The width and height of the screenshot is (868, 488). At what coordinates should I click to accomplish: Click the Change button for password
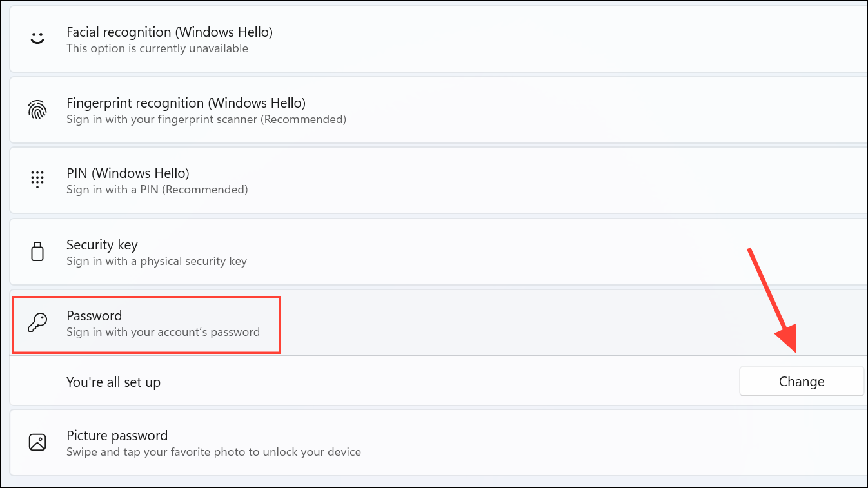(x=801, y=381)
